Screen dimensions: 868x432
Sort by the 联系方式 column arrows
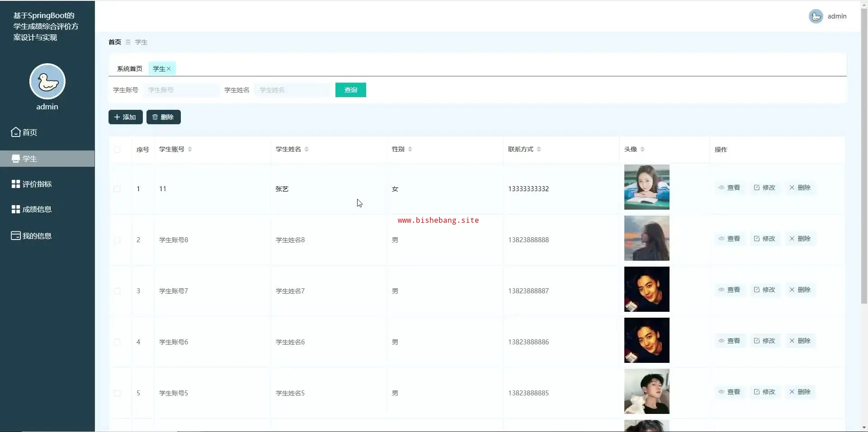[x=539, y=149]
